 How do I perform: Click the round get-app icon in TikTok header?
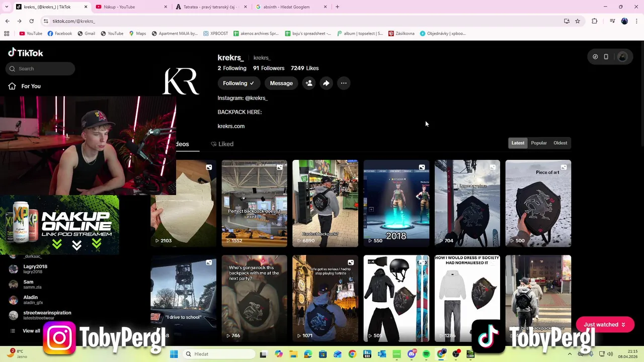(x=595, y=57)
